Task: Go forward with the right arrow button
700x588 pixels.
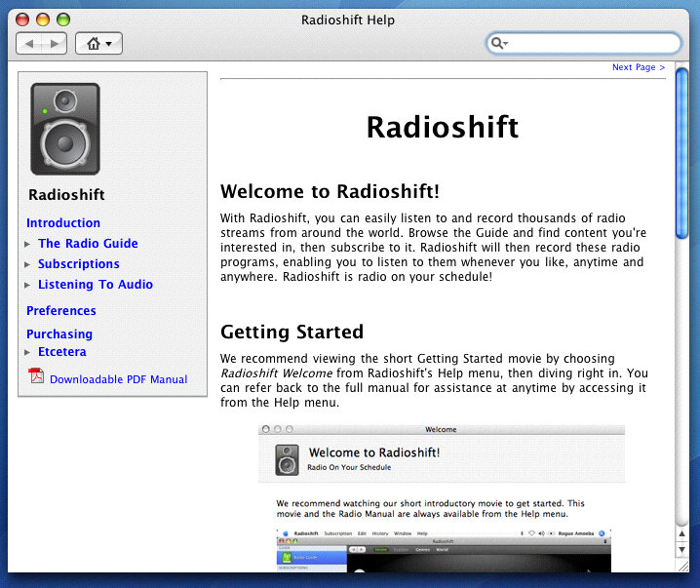Action: [55, 44]
